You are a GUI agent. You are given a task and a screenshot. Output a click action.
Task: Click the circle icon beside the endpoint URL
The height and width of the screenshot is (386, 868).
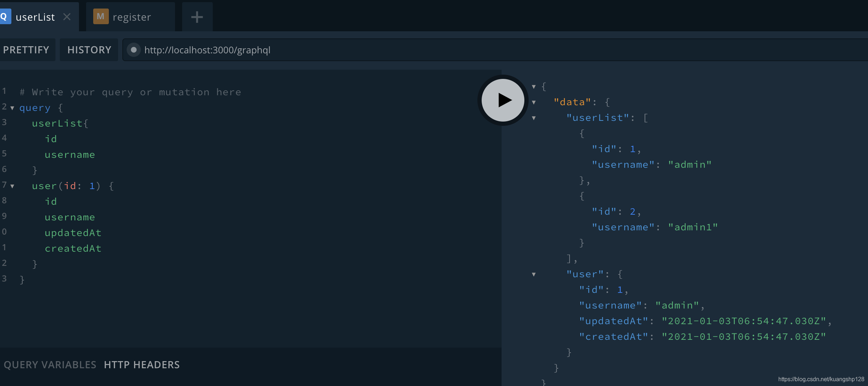click(134, 50)
